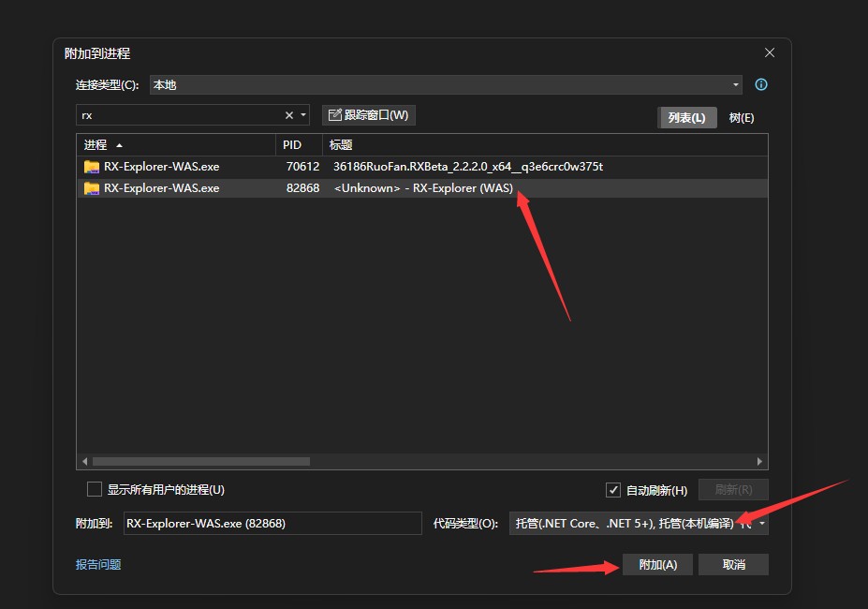This screenshot has width=868, height=609.
Task: Click icon of process PID 82868
Action: (x=92, y=188)
